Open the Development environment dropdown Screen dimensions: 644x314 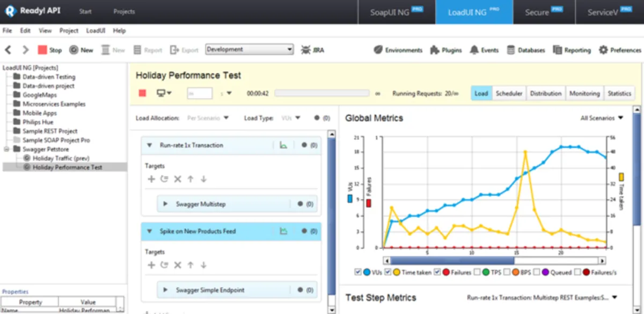click(250, 49)
